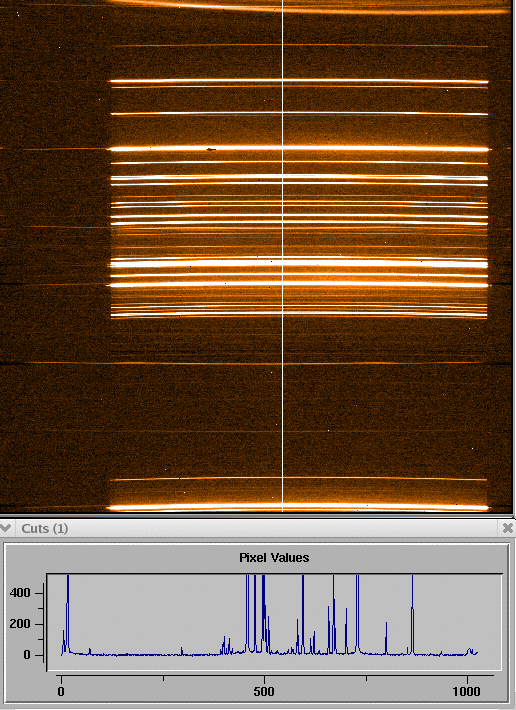The image size is (516, 710).
Task: Click the Pixel Values plot title
Action: 274,557
